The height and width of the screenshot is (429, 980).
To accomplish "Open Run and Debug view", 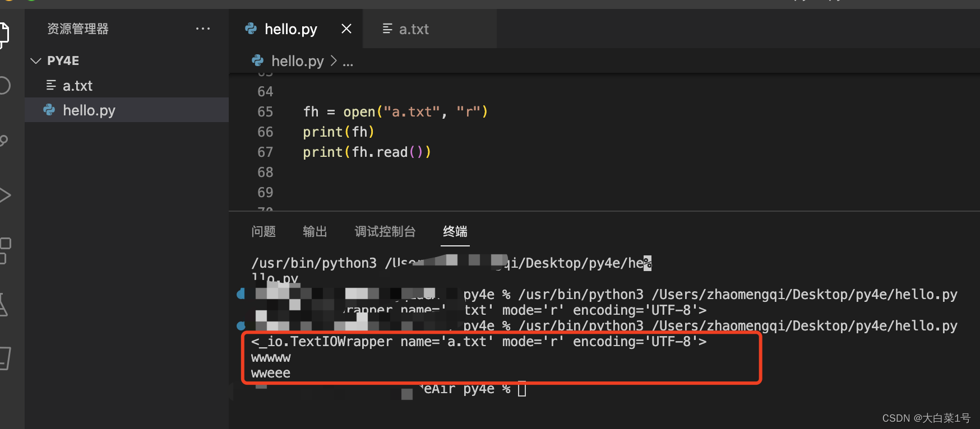I will 5,195.
